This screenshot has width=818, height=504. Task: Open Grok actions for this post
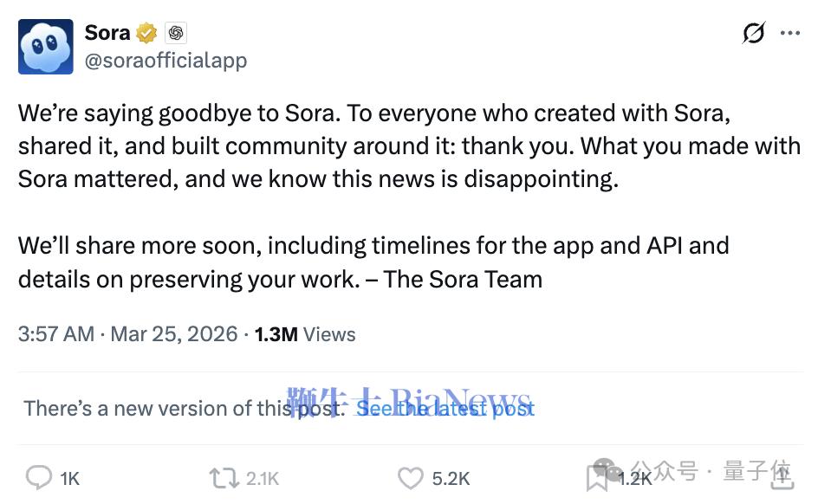753,32
